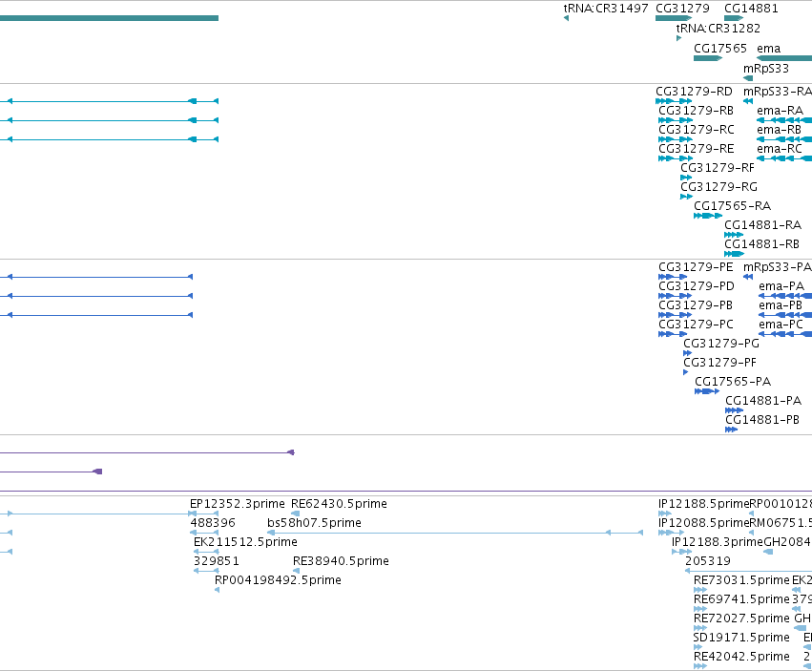The image size is (812, 671).
Task: Open the RE38940.5prime EST label
Action: 341,561
